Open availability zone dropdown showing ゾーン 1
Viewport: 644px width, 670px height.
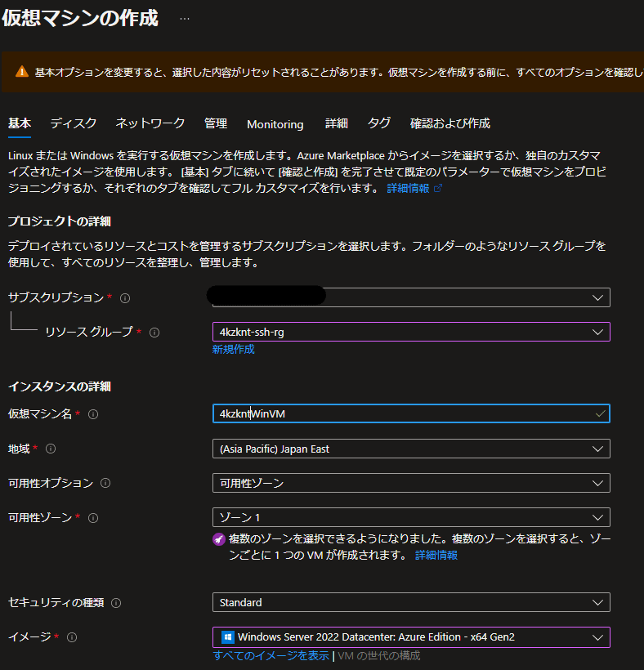click(411, 517)
